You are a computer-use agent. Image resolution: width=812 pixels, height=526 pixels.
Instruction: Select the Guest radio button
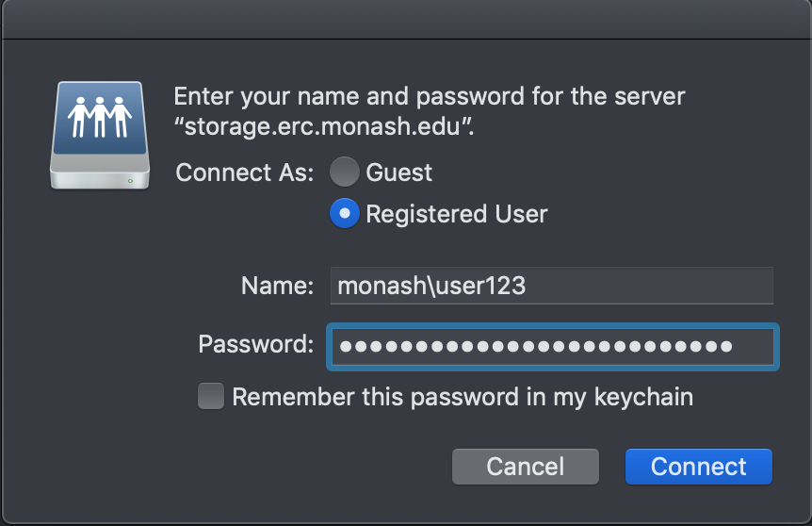[345, 173]
